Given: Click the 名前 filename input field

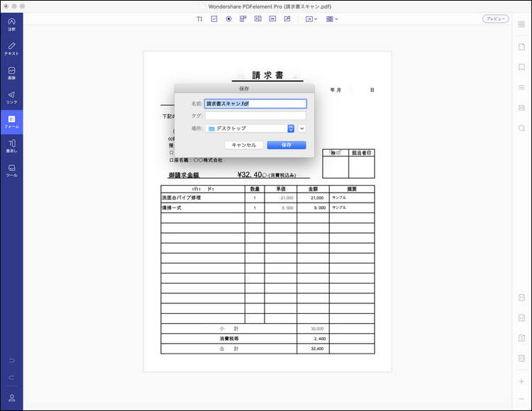Looking at the screenshot, I should click(255, 103).
